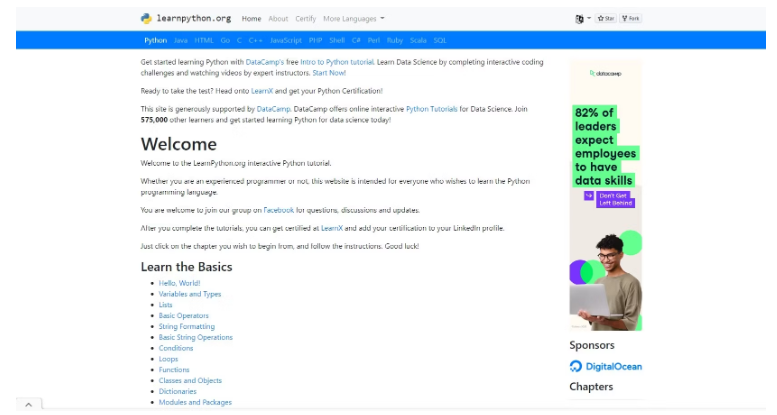The image size is (777, 415).
Task: Open the Classes and Objects chapter
Action: [x=190, y=381]
